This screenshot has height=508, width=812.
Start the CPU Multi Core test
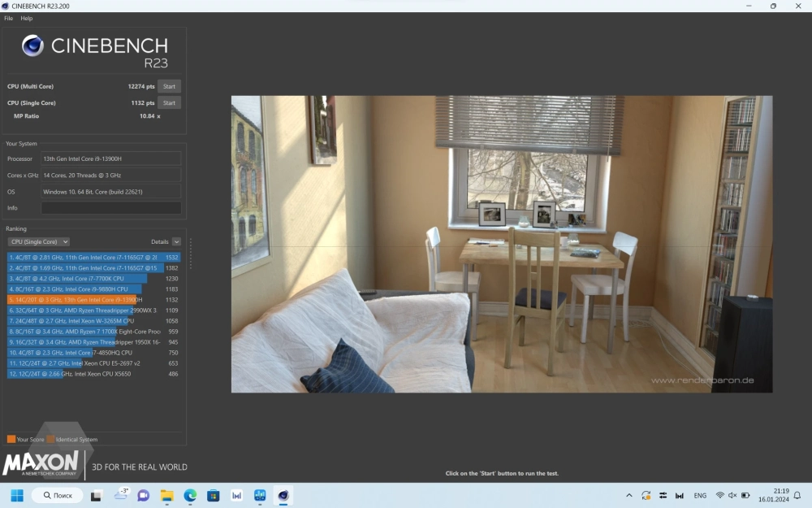point(169,86)
